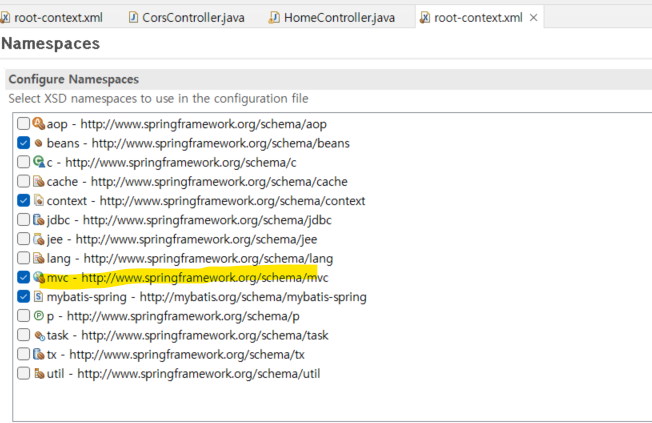Click the c namespace icon
Screen dimensions: 652x423
[39, 162]
